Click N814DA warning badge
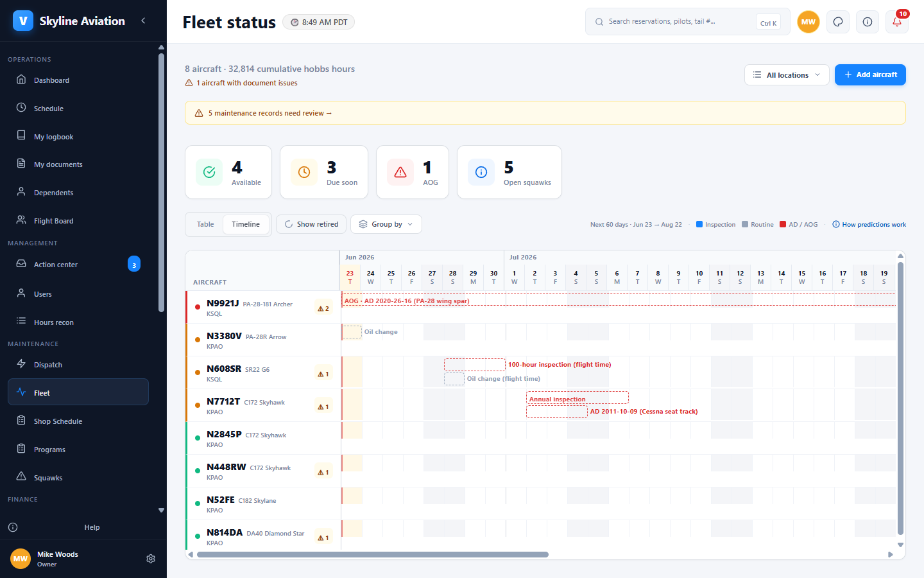This screenshot has width=924, height=578. coord(323,538)
